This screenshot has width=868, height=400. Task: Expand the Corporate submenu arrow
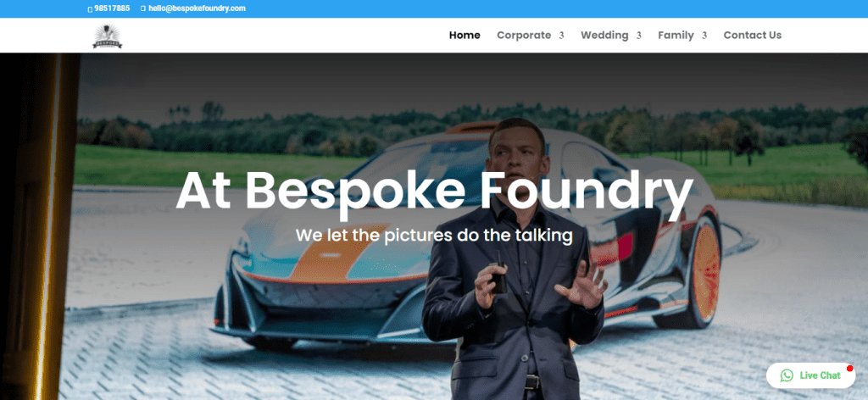[561, 36]
